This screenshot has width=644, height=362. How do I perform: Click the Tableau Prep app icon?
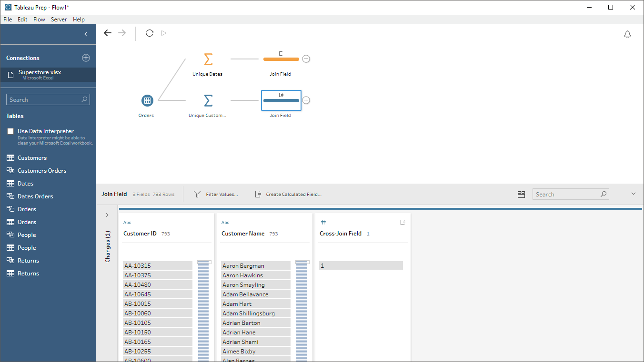8,7
